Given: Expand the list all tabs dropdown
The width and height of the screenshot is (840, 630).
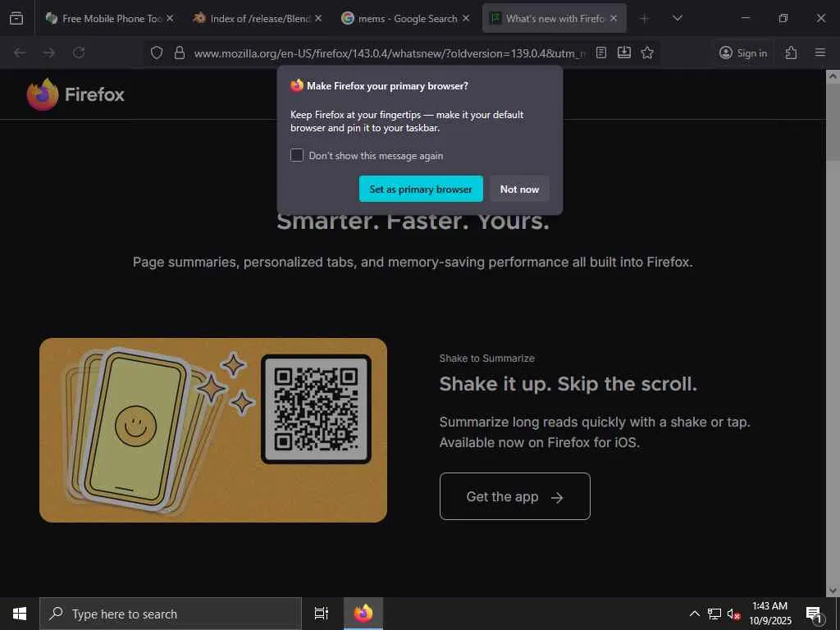Looking at the screenshot, I should pyautogui.click(x=678, y=18).
